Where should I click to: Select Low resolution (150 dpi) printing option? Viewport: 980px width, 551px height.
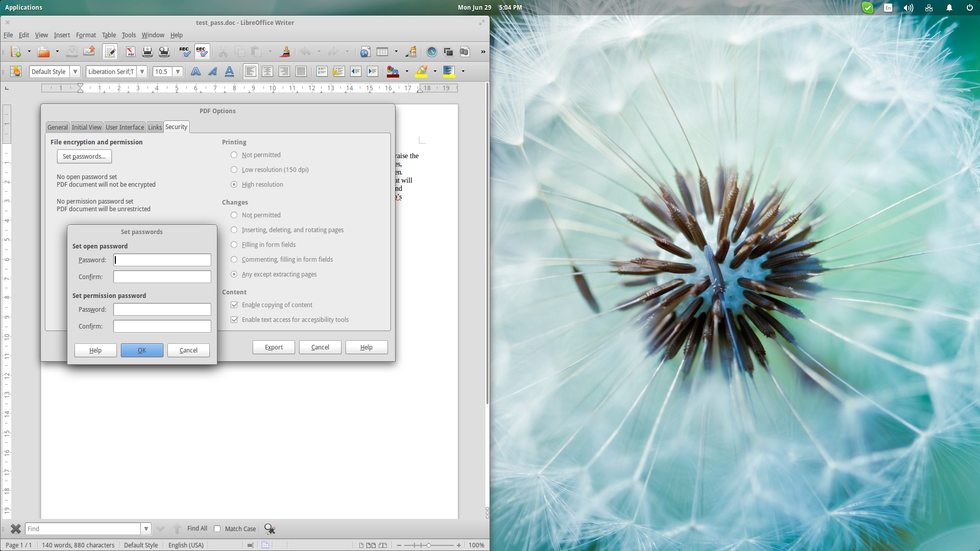(x=234, y=170)
